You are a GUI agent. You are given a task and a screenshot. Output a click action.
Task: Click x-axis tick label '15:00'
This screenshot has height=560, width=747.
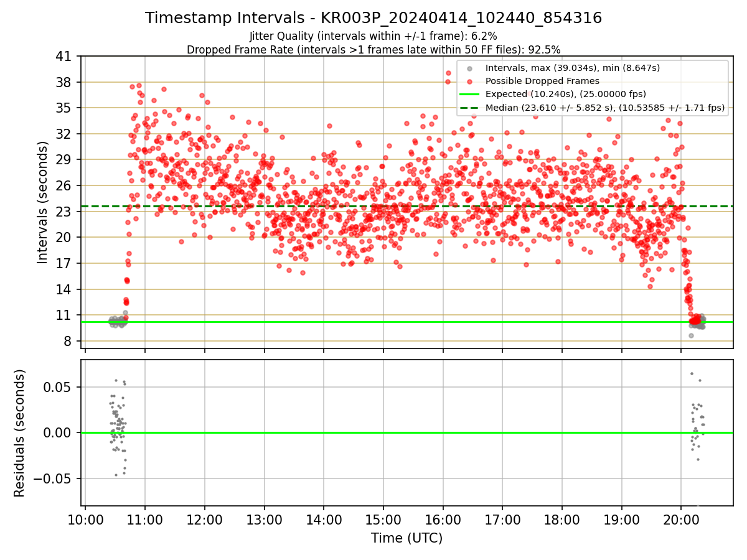[383, 519]
